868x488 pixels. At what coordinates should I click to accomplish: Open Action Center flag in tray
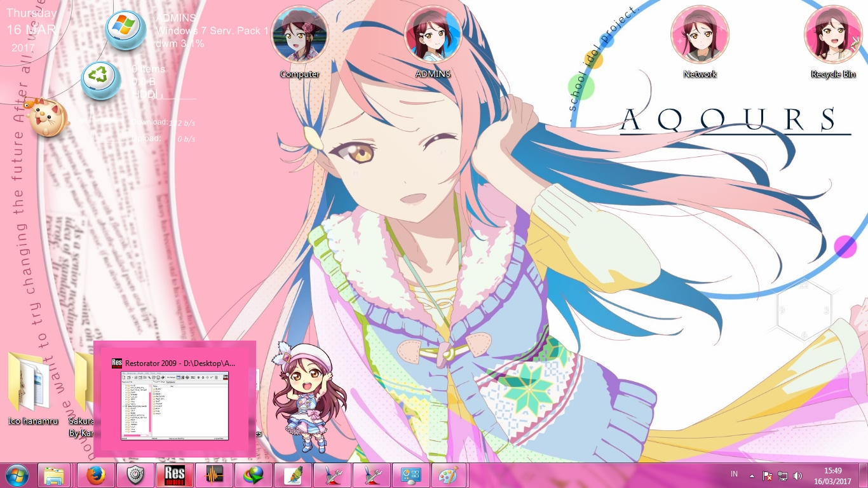(x=768, y=475)
